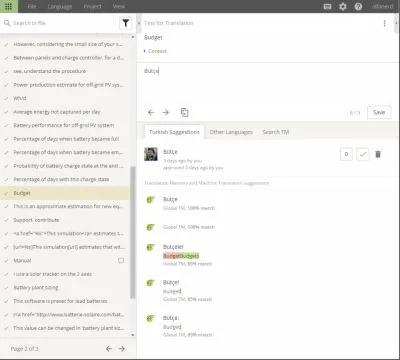
Task: Copy source text to translation
Action: click(x=184, y=112)
